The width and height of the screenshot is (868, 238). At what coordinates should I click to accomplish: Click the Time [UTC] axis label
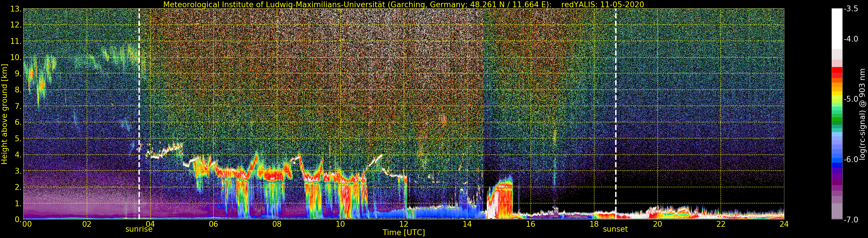(x=403, y=233)
